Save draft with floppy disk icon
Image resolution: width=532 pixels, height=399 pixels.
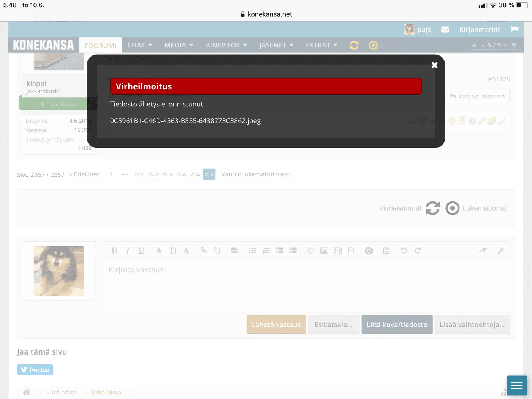click(x=386, y=251)
